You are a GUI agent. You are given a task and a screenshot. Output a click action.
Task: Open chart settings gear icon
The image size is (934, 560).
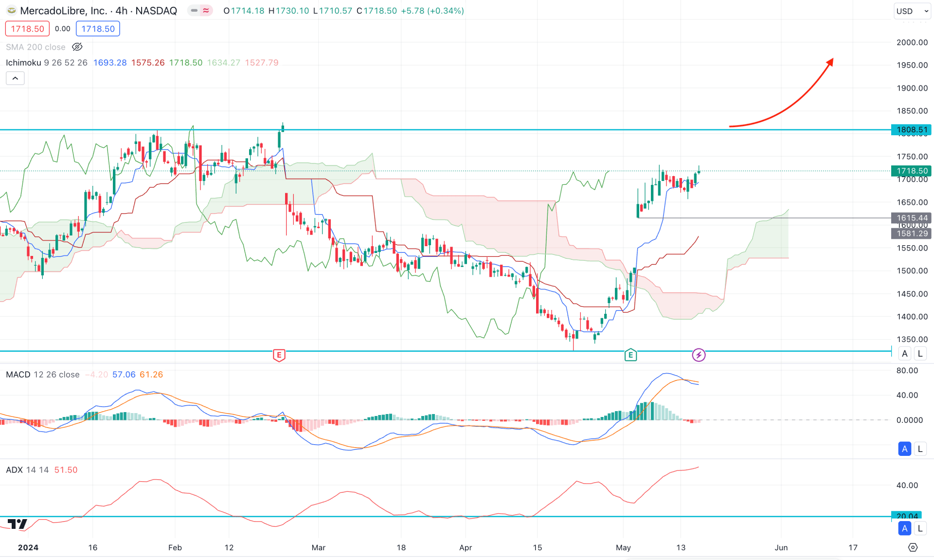point(913,547)
